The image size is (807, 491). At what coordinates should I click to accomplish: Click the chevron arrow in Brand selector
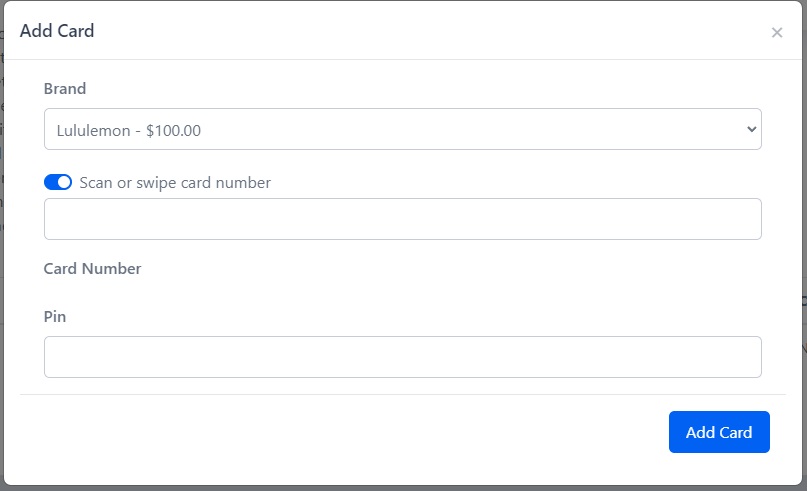point(751,129)
